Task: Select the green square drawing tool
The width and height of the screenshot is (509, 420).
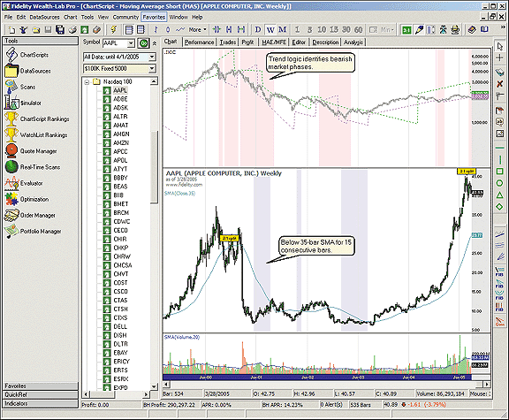Action: tap(500, 172)
